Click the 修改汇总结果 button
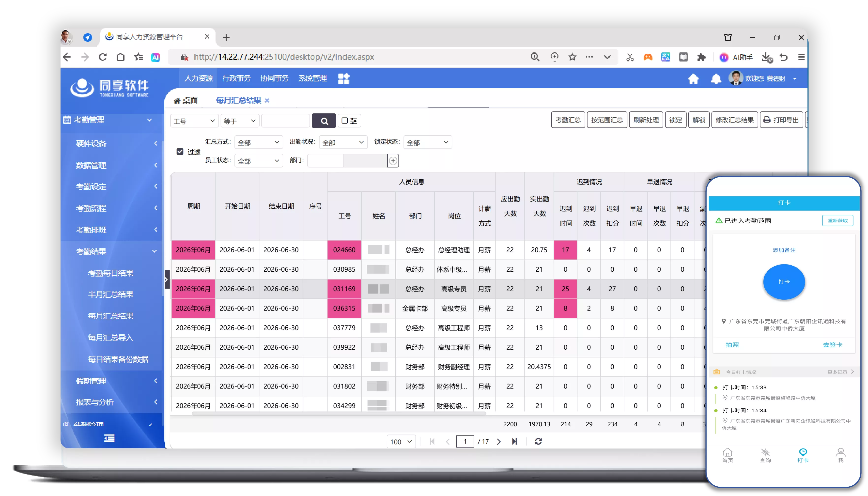Viewport: 868px width, 496px height. click(734, 120)
